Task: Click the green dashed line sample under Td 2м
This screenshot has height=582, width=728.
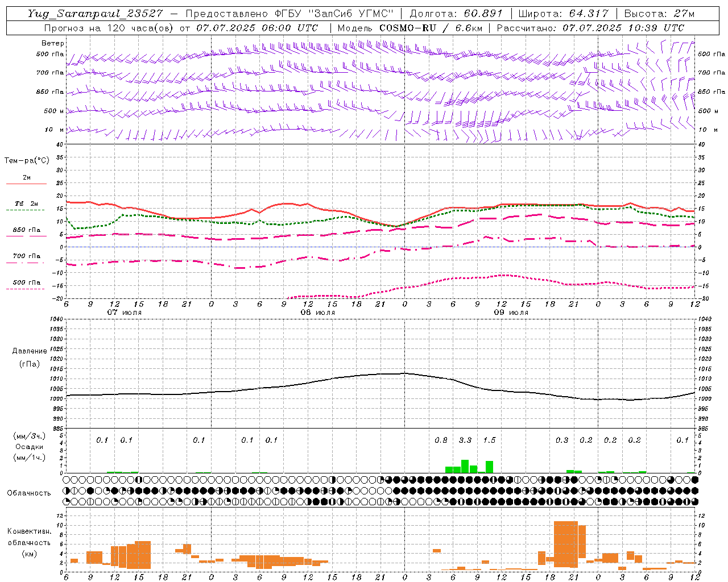Action: click(x=26, y=210)
